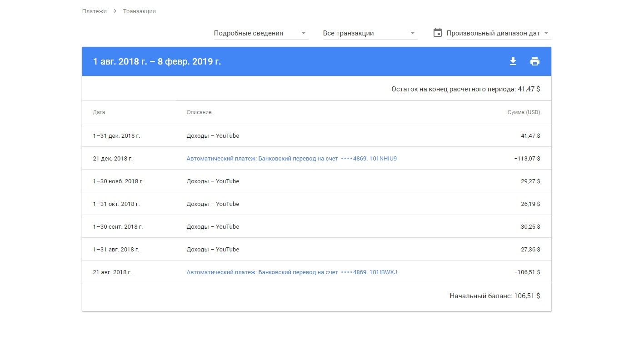Screen dimensions: 644x346
Task: Click the date range title in blue header
Action: 157,61
